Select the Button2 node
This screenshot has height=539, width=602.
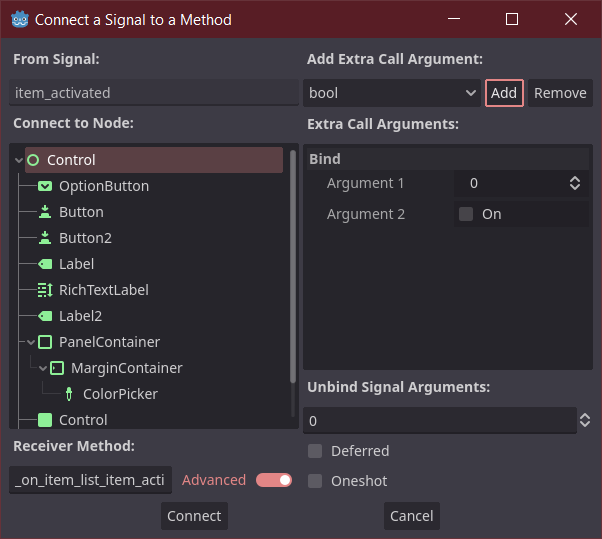[85, 238]
